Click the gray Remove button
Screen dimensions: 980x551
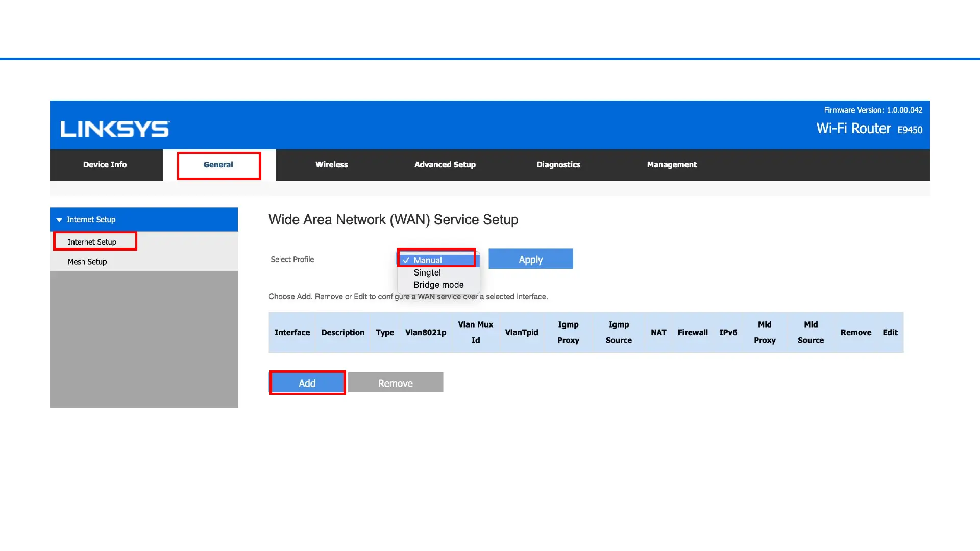coord(396,383)
